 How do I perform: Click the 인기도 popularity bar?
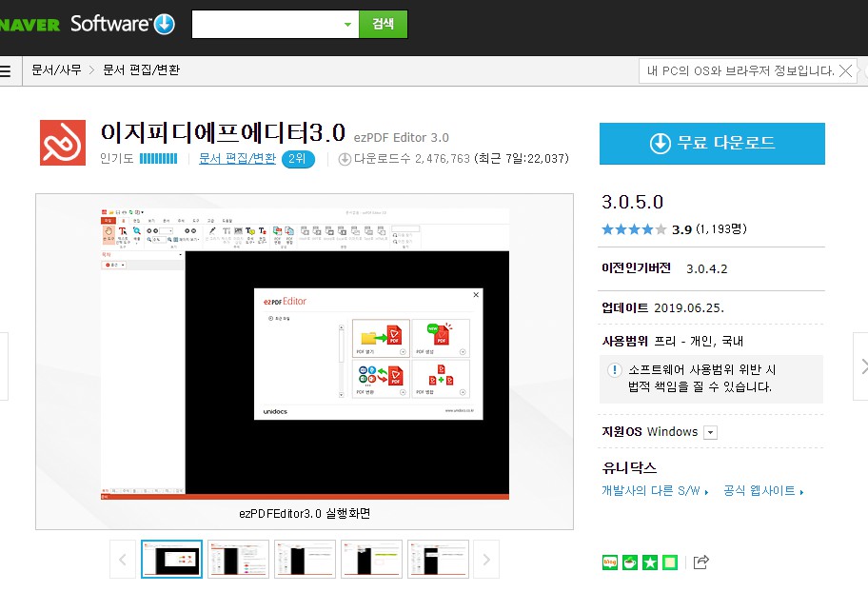point(158,159)
